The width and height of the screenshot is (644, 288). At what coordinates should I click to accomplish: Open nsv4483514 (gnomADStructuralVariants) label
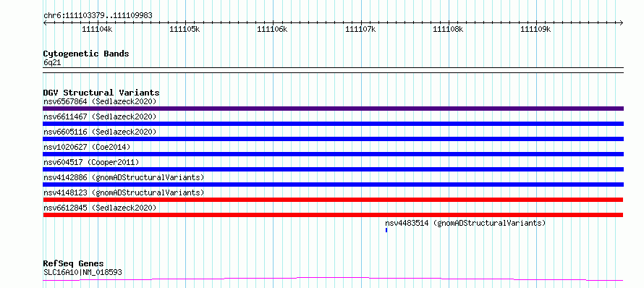(465, 223)
